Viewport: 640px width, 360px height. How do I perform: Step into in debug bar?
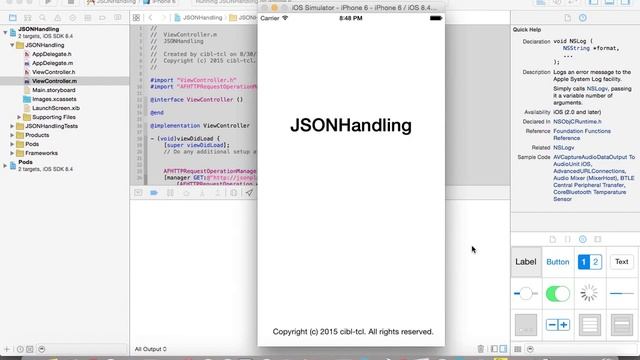tap(202, 193)
